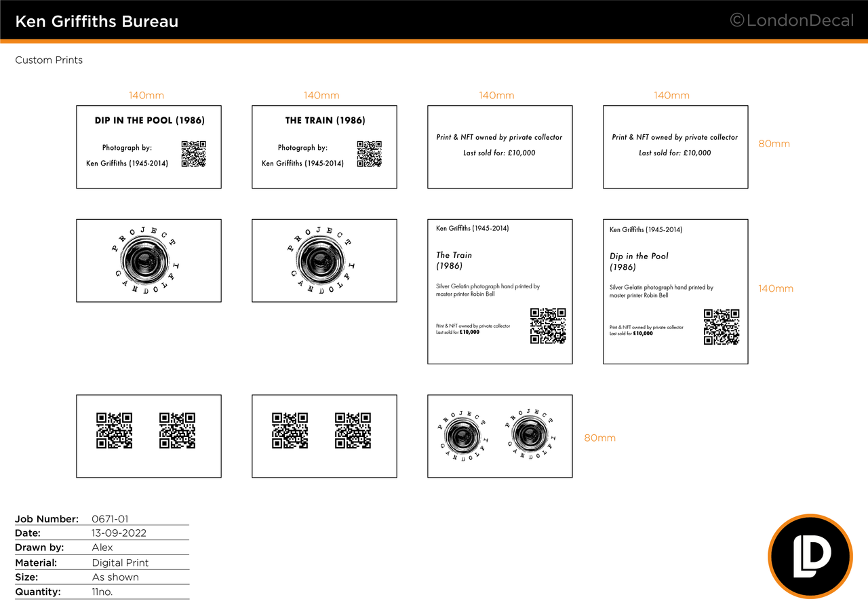The height and width of the screenshot is (614, 868).
Task: Click Size value As shown
Action: [115, 577]
